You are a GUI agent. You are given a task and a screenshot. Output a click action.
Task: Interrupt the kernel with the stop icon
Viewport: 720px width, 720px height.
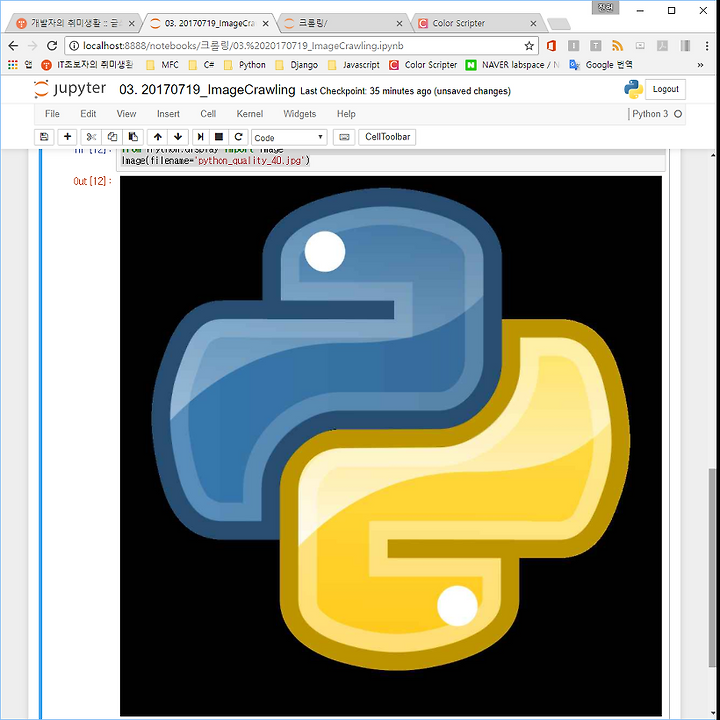tap(219, 137)
